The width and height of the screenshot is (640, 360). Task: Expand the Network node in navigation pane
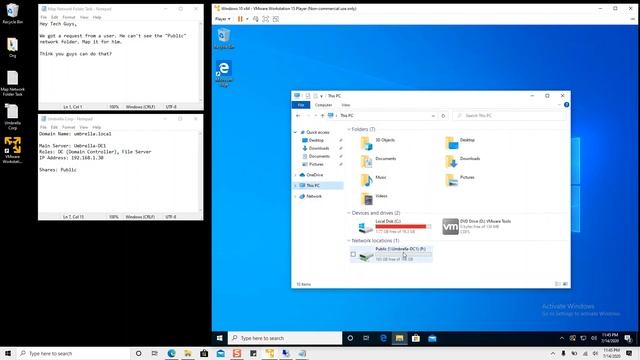295,196
